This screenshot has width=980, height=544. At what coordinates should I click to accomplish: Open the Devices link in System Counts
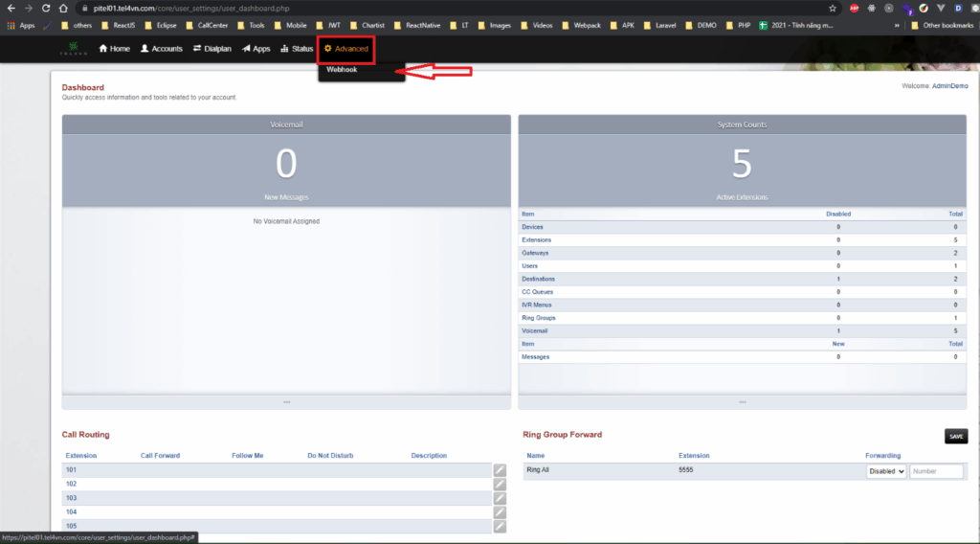[x=532, y=227]
